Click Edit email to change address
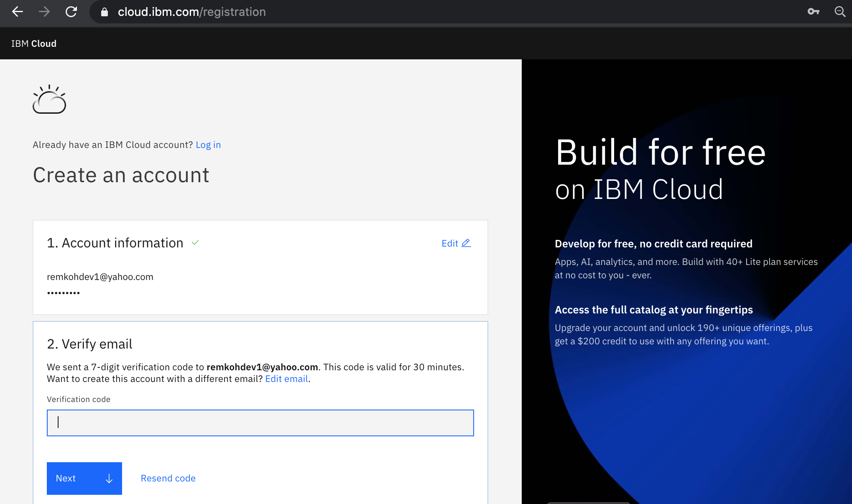 click(x=286, y=379)
